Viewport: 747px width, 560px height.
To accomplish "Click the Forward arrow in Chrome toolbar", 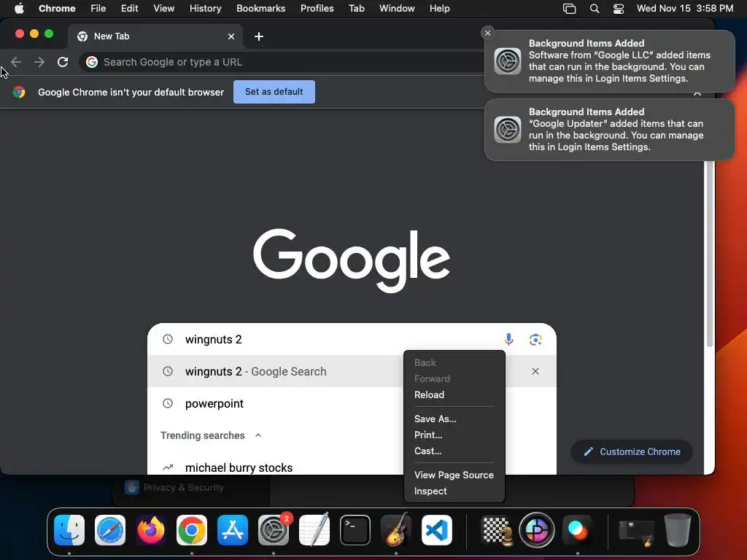I will click(x=39, y=62).
